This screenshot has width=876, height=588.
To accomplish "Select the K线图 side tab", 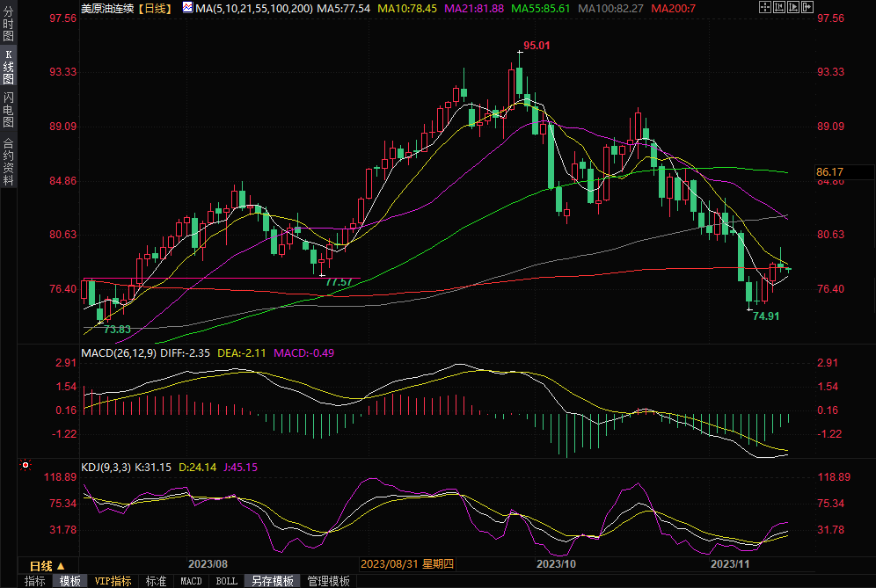I will pos(9,67).
